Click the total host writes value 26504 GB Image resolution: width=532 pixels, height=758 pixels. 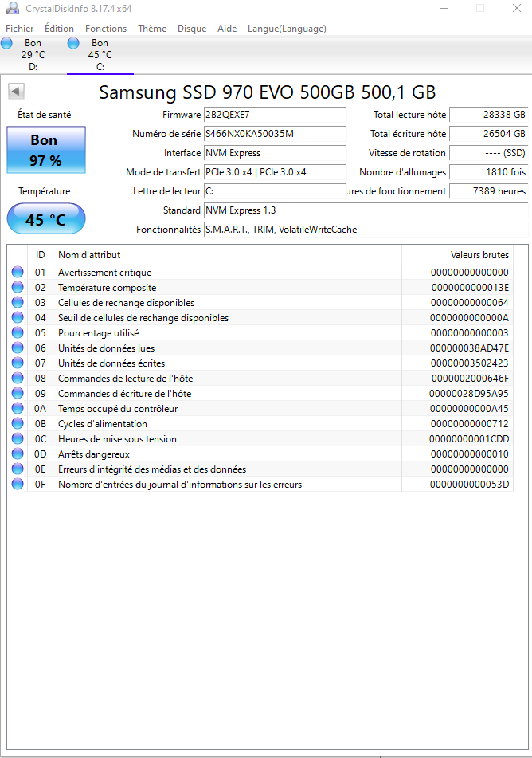[x=488, y=133]
